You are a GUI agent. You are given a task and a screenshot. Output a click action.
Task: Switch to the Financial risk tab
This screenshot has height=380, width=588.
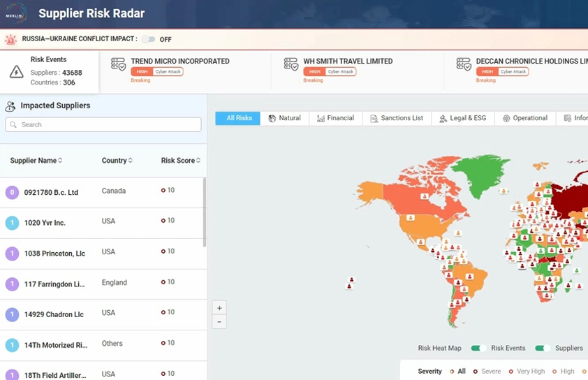[x=335, y=119]
